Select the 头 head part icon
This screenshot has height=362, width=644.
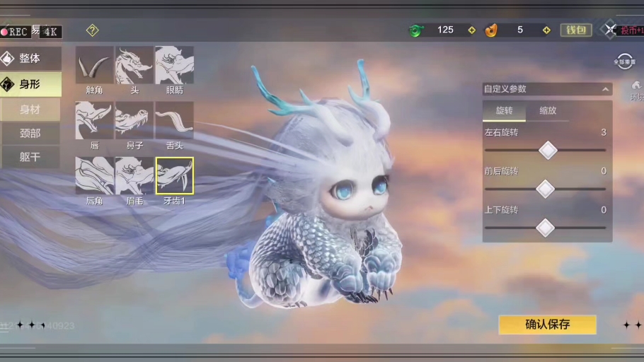(134, 65)
